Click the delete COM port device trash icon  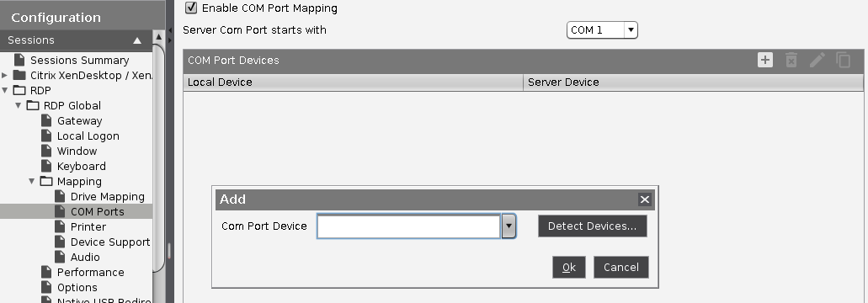click(791, 60)
